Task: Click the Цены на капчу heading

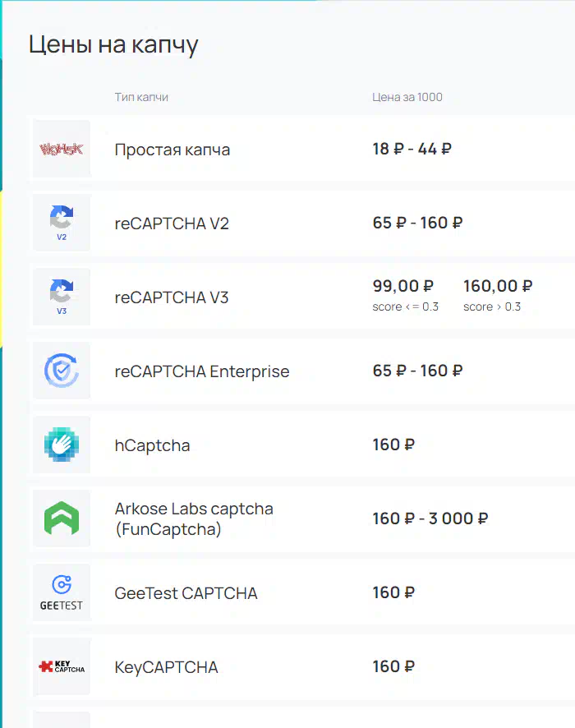Action: click(113, 45)
